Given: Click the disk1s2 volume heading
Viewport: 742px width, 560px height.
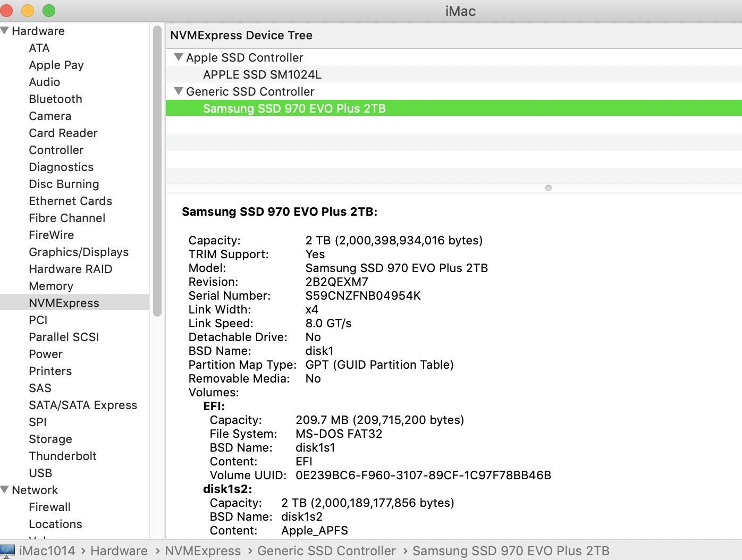Looking at the screenshot, I should point(227,489).
